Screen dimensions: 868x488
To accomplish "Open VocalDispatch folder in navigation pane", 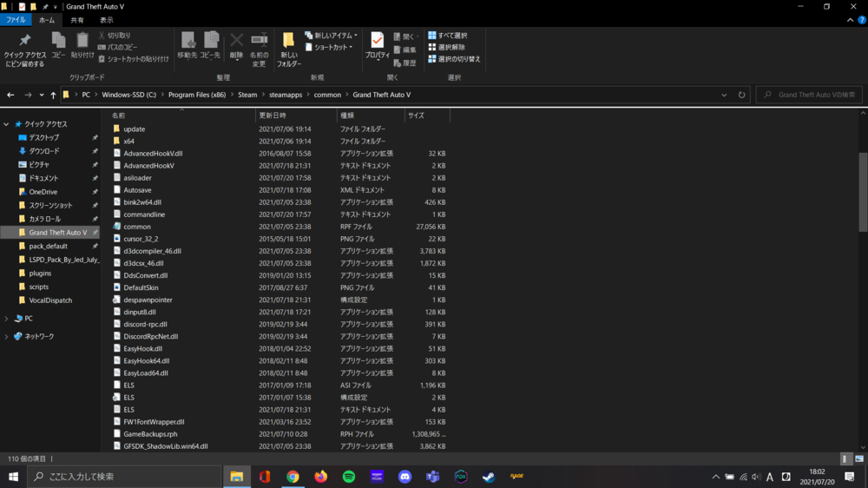I will tap(50, 300).
